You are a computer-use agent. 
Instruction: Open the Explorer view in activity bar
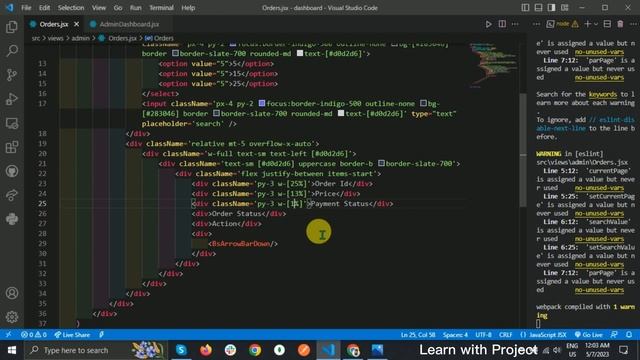(x=12, y=27)
